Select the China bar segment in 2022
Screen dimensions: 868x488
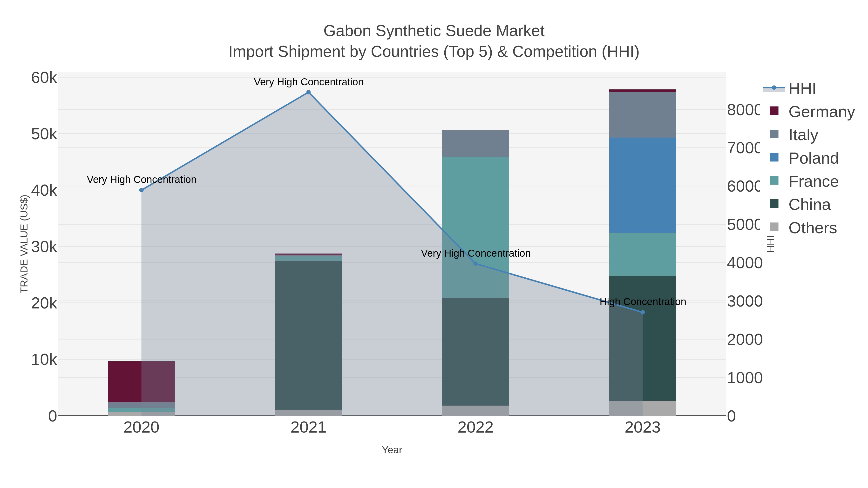tap(475, 352)
